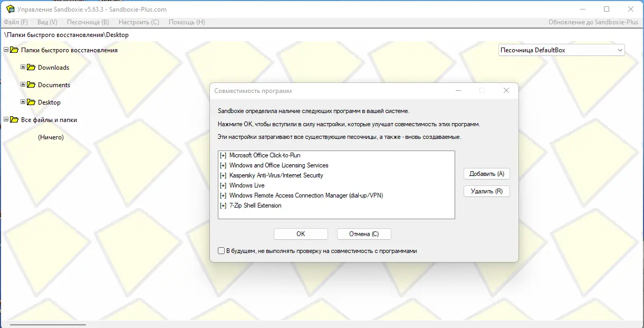Click the (Ничего) tree entry
This screenshot has width=644, height=328.
(x=51, y=137)
